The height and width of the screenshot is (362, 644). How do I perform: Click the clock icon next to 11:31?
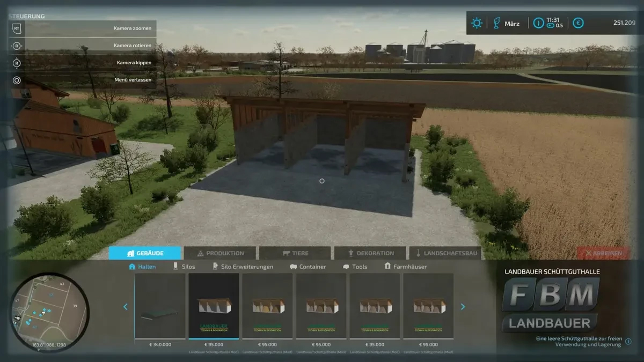tap(538, 23)
